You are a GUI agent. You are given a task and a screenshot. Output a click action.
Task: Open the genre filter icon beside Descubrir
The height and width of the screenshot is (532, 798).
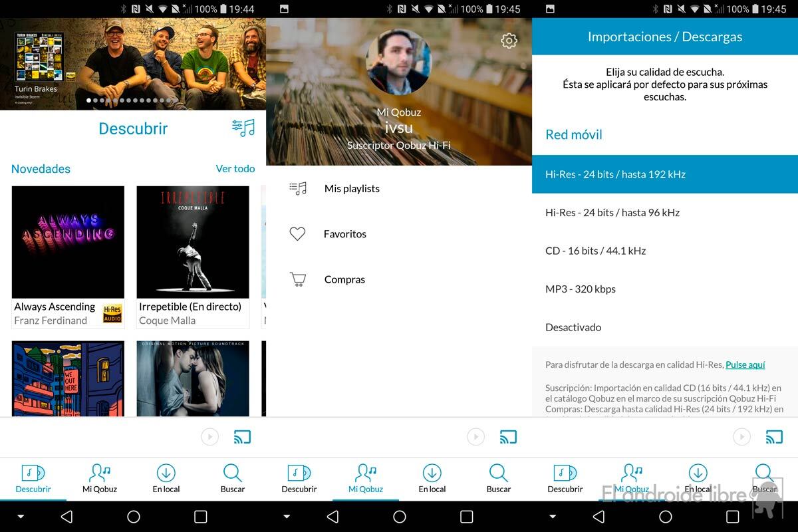[243, 128]
